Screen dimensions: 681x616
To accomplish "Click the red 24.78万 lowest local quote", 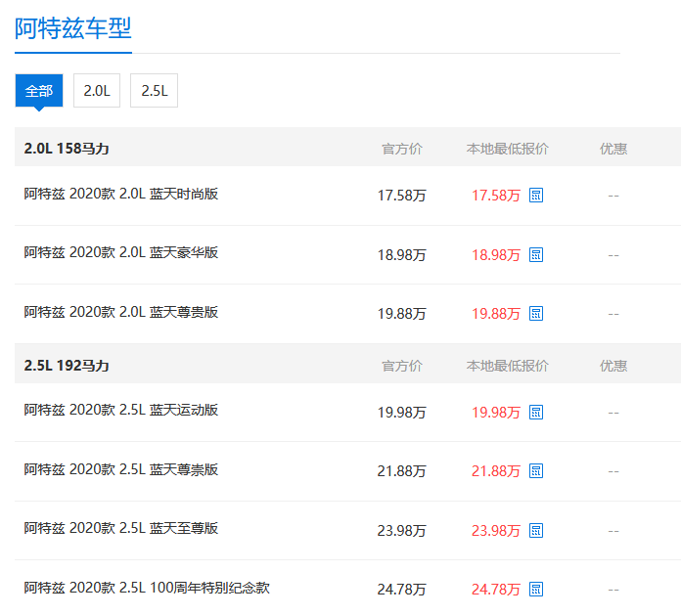I will pos(496,590).
